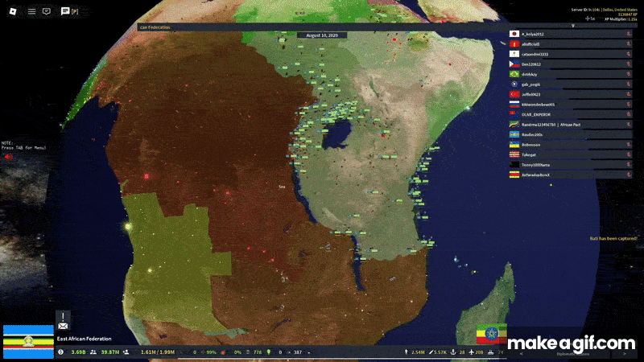Select player Robenoon row
This screenshot has width=644, height=362.
click(571, 145)
